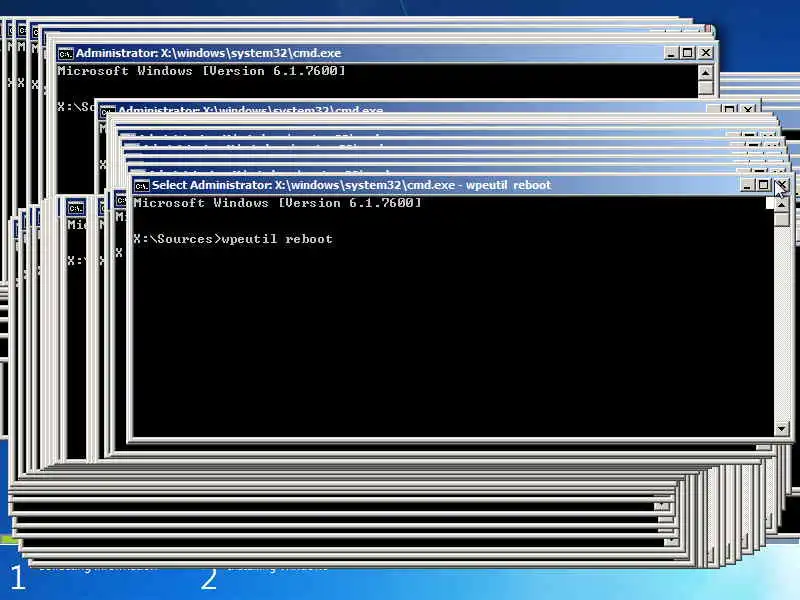
Task: Maximize the 'wpeutil reboot' command prompt window
Action: (x=763, y=185)
